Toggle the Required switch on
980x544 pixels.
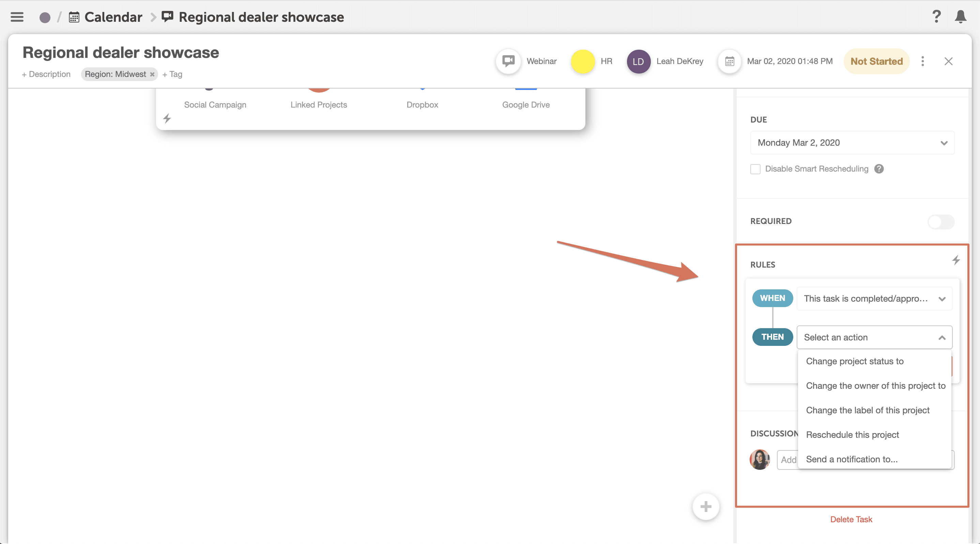(941, 222)
